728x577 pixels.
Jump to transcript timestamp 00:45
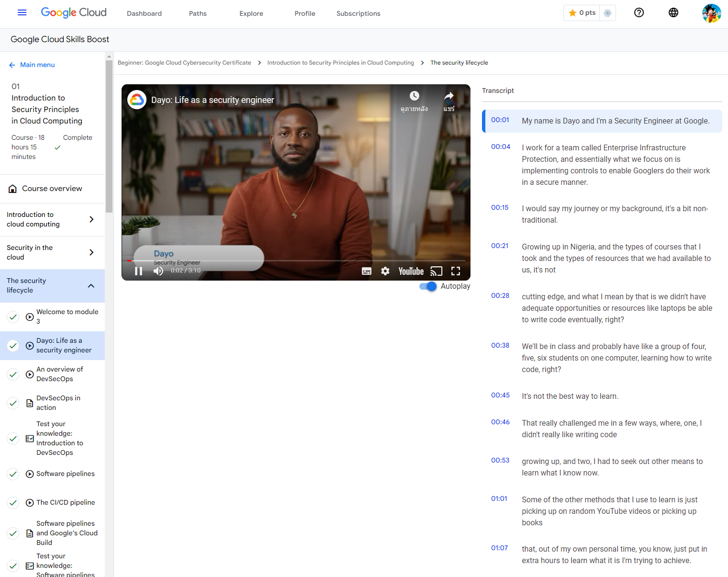point(500,395)
